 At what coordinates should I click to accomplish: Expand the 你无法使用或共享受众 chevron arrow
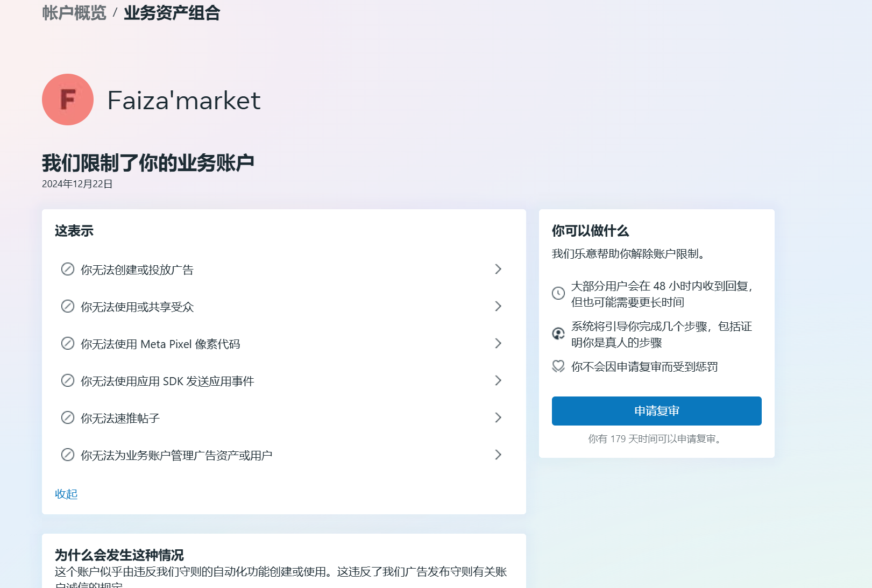(498, 306)
